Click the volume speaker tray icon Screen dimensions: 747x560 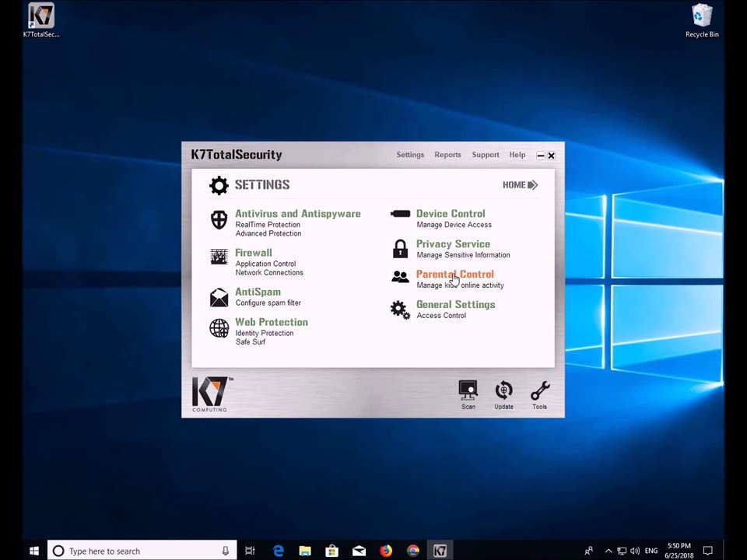coord(635,551)
